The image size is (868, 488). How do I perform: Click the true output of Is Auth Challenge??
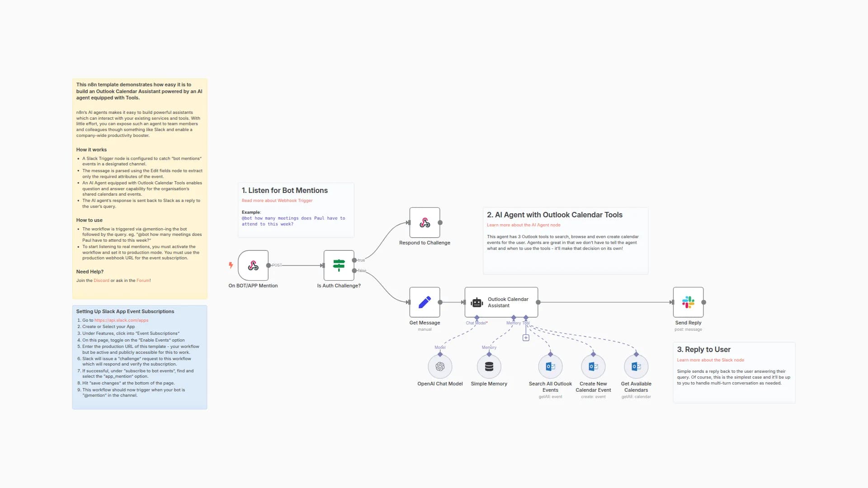354,260
